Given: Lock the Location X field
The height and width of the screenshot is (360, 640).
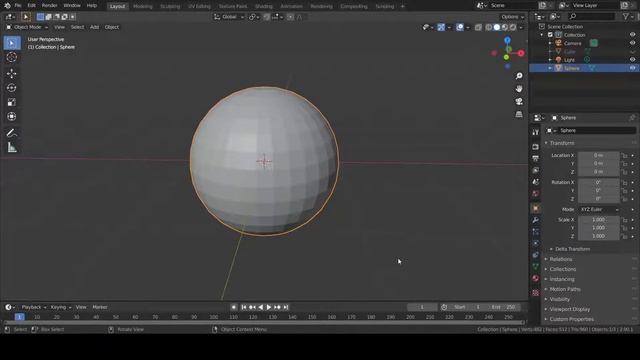Looking at the screenshot, I should coord(624,156).
